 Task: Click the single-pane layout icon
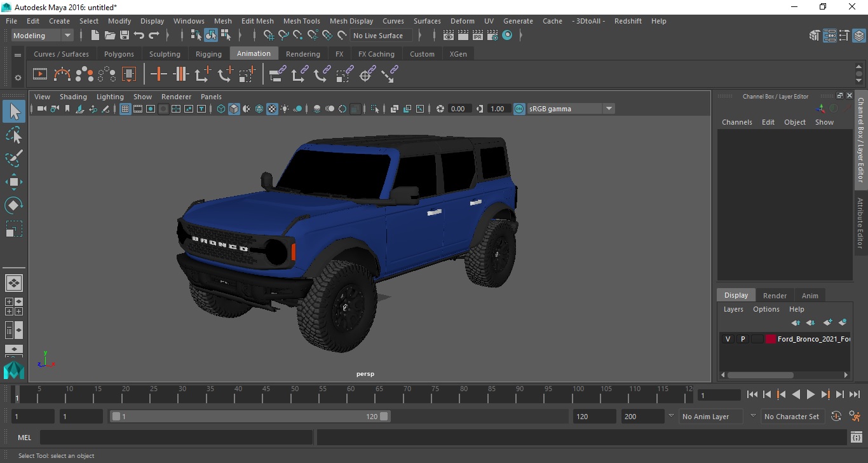pos(14,282)
